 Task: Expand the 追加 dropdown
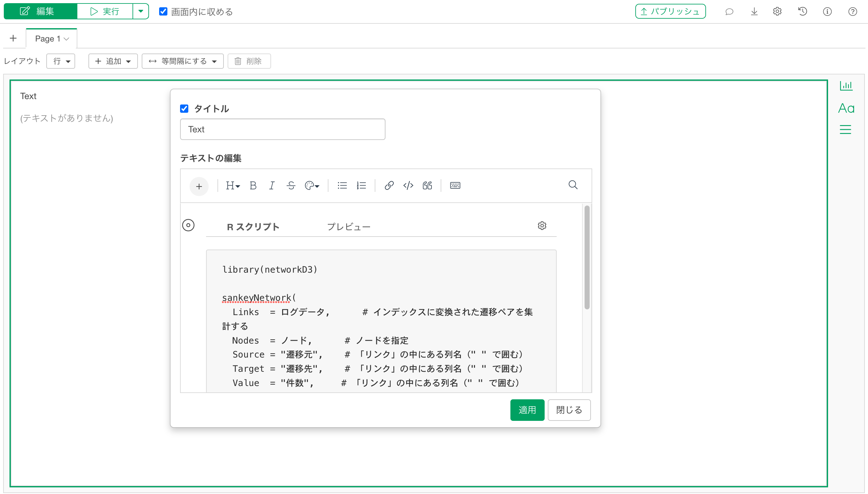[113, 61]
